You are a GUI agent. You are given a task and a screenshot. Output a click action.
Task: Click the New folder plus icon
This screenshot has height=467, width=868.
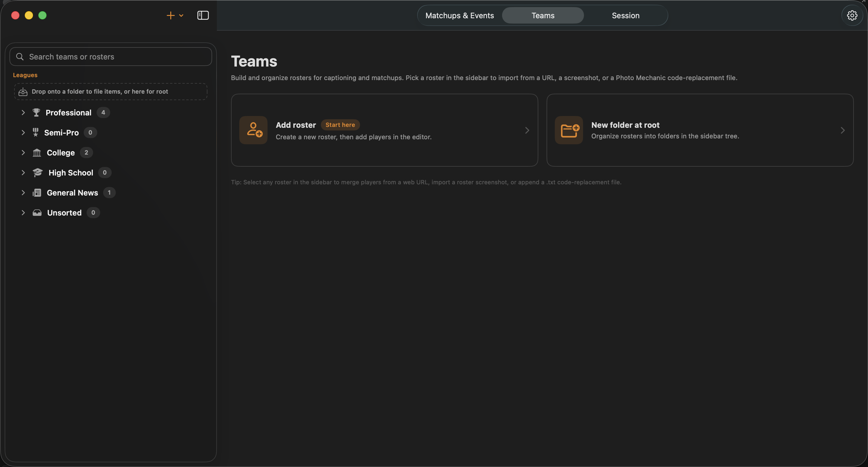pyautogui.click(x=569, y=130)
